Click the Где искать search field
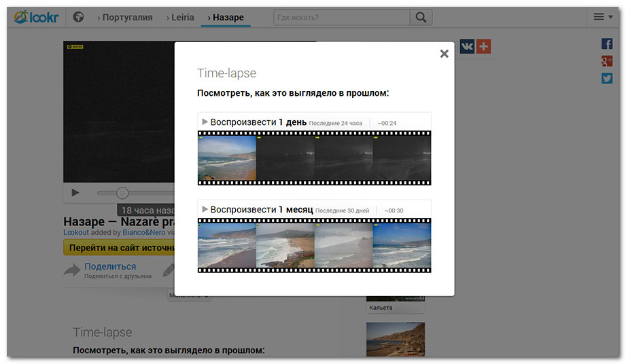Viewport: 626px width, 364px height. (341, 17)
